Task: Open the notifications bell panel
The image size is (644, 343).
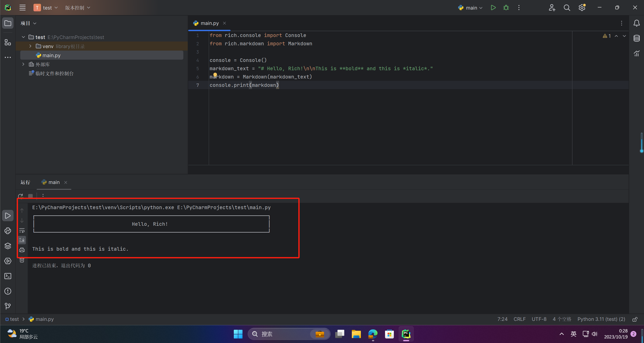Action: 636,23
